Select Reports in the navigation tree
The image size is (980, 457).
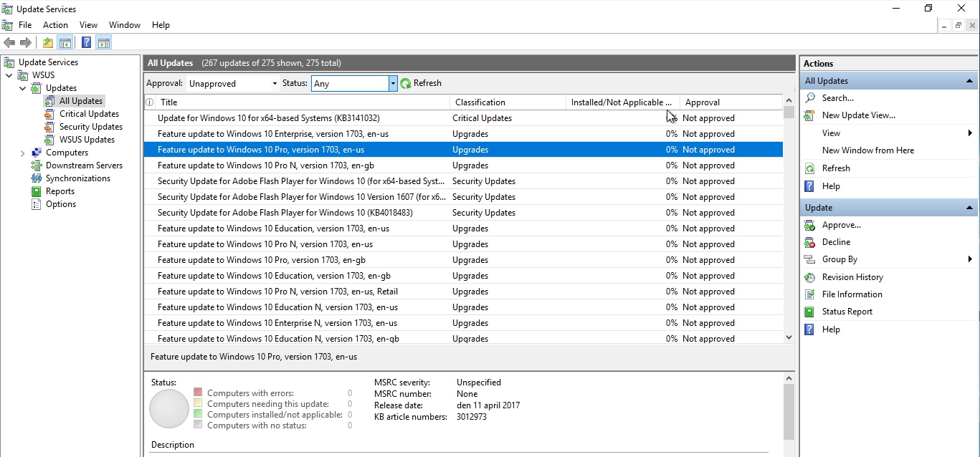click(60, 191)
